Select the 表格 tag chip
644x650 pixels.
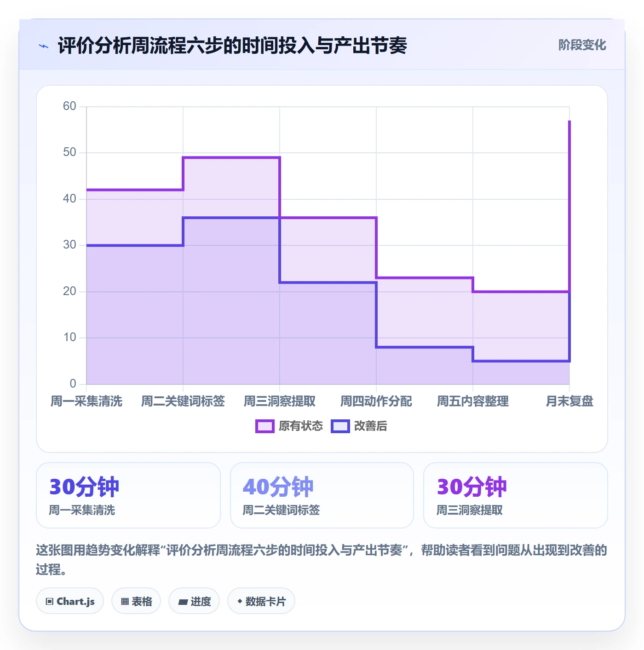pyautogui.click(x=136, y=601)
